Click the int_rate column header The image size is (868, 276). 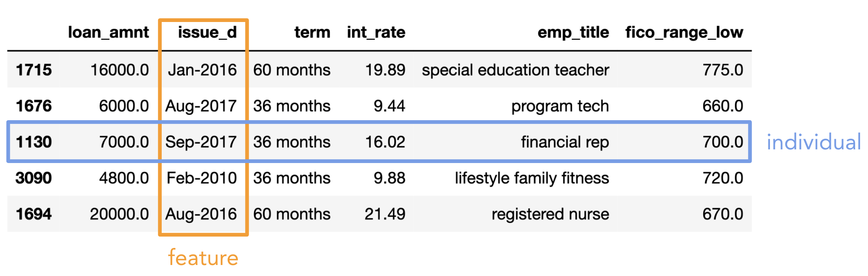(x=376, y=33)
